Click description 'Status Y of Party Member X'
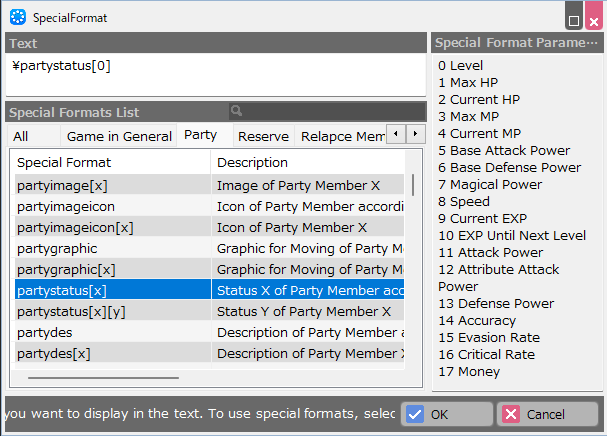 coord(304,311)
